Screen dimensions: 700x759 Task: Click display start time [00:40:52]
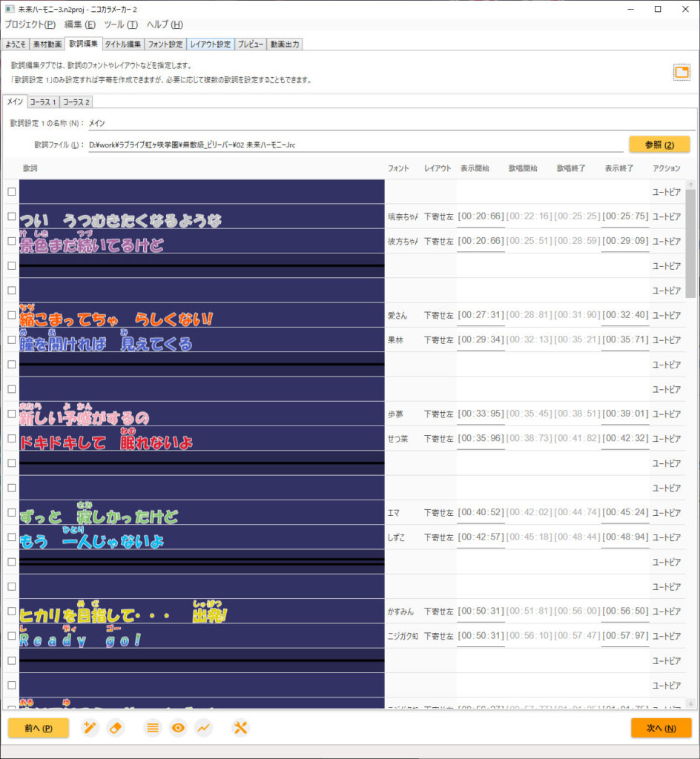[x=481, y=513]
